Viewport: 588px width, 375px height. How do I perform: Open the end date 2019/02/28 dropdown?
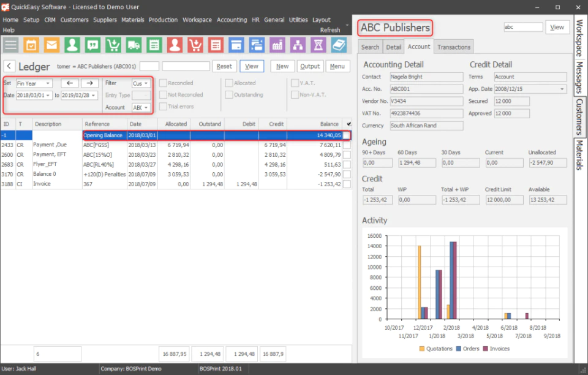[93, 95]
